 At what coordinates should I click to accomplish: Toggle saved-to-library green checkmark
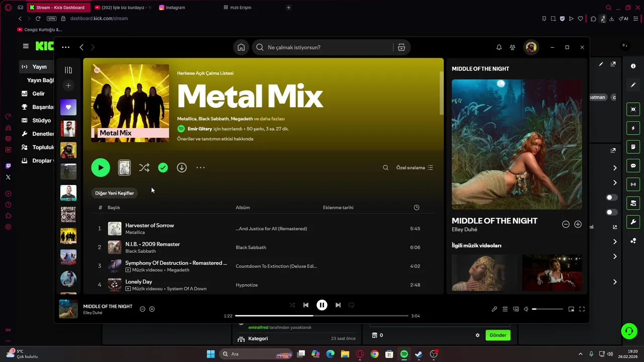point(163,167)
